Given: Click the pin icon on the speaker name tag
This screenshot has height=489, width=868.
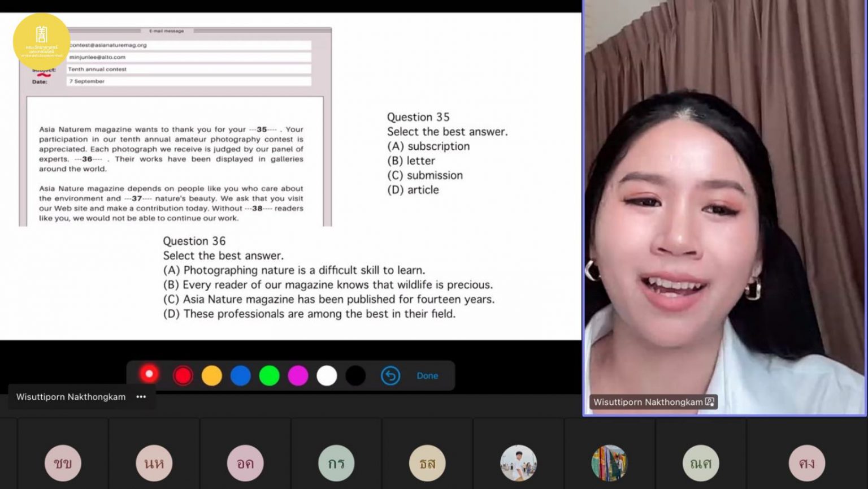Looking at the screenshot, I should click(x=710, y=402).
